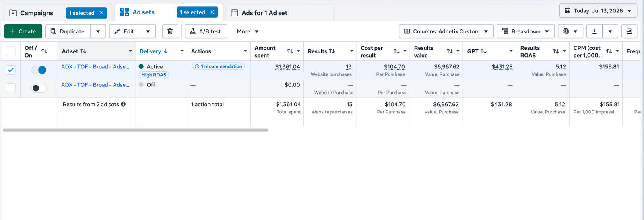Expand the More menu
Image resolution: width=644 pixels, height=220 pixels.
pyautogui.click(x=248, y=31)
